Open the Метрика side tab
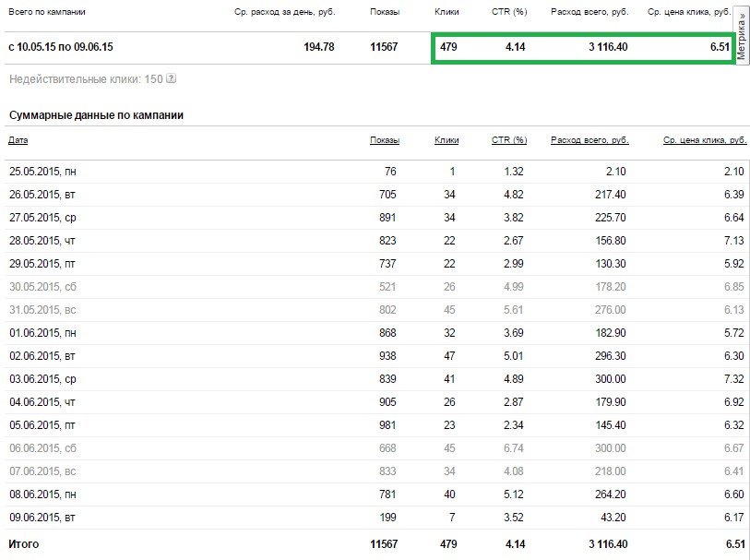750x560 pixels. pos(742,33)
